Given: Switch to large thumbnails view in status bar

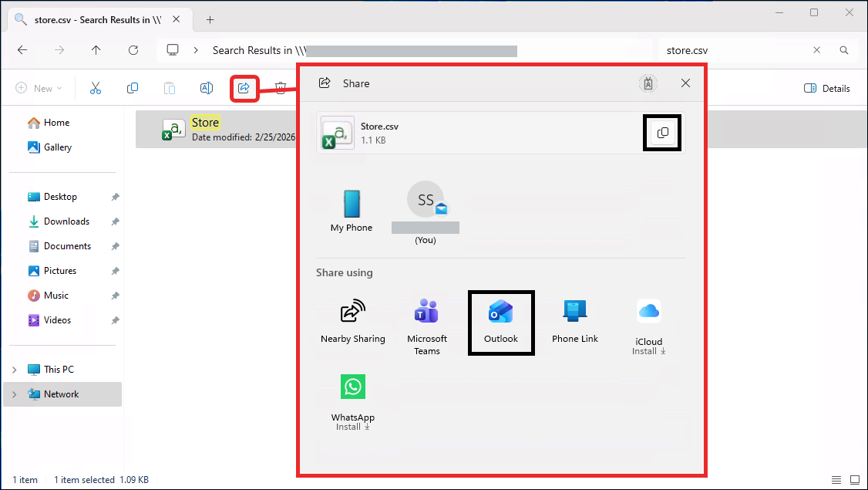Looking at the screenshot, I should tap(855, 480).
